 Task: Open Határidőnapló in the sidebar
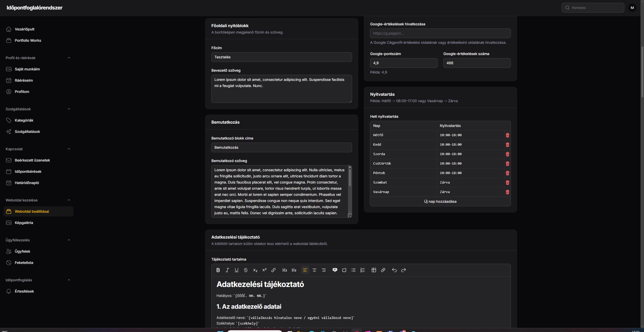point(38,183)
